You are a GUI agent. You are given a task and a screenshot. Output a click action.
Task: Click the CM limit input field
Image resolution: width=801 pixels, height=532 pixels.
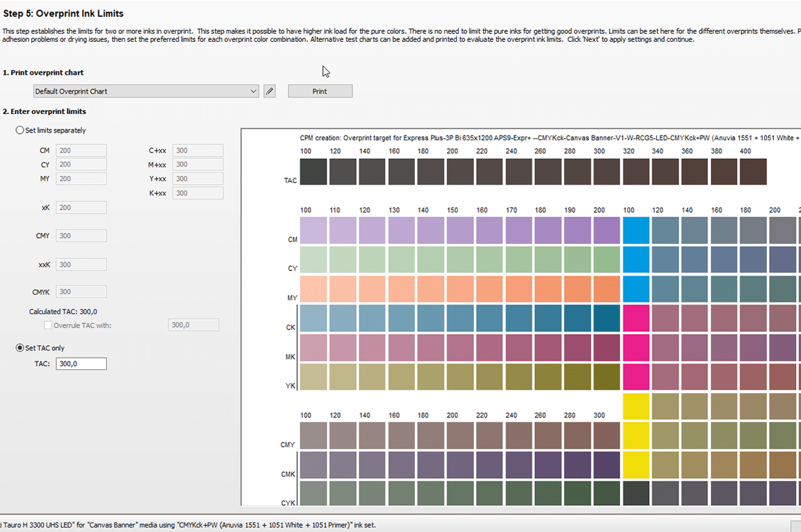point(81,150)
